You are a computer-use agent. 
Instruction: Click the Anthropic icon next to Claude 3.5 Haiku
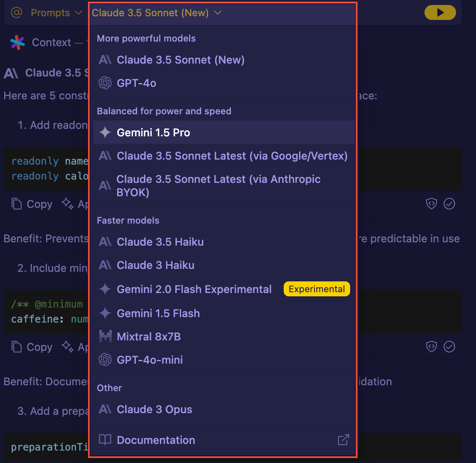coord(105,242)
